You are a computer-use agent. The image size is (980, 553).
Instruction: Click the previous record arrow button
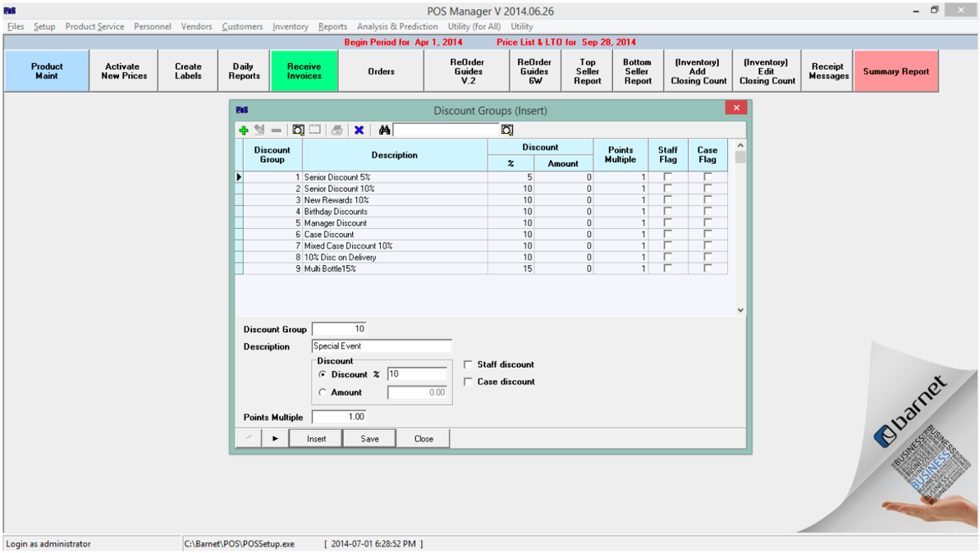tap(249, 439)
